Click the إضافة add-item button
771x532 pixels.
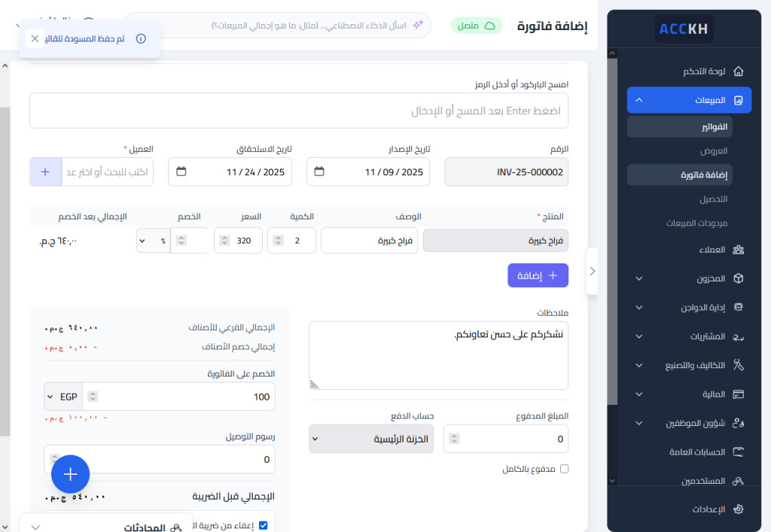click(538, 275)
